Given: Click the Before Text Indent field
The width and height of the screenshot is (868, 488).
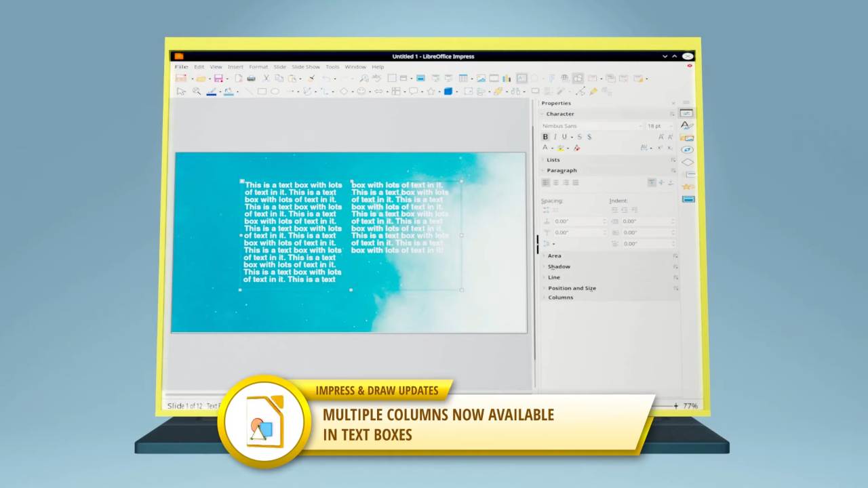Looking at the screenshot, I should click(x=649, y=222).
